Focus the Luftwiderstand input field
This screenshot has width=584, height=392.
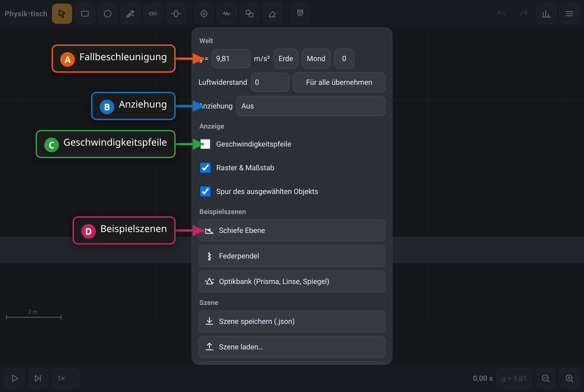270,82
